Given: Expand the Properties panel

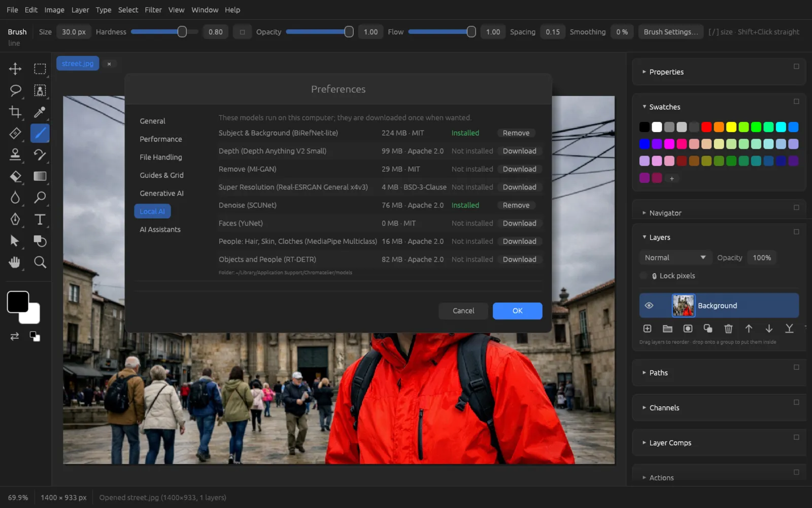Looking at the screenshot, I should pyautogui.click(x=666, y=72).
